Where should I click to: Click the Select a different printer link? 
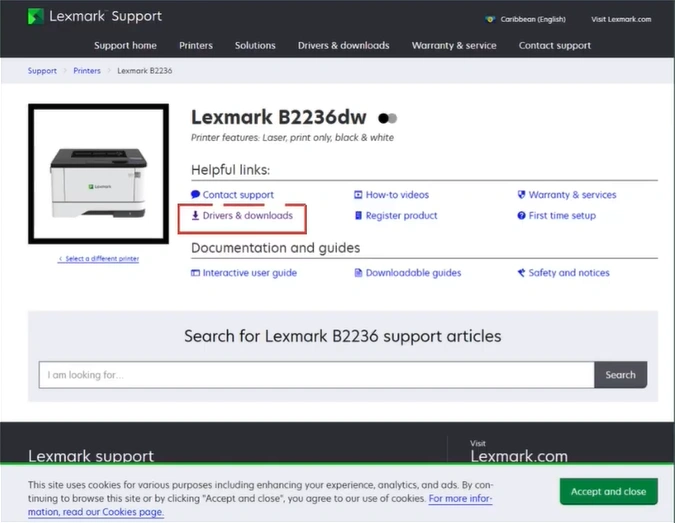tap(98, 259)
